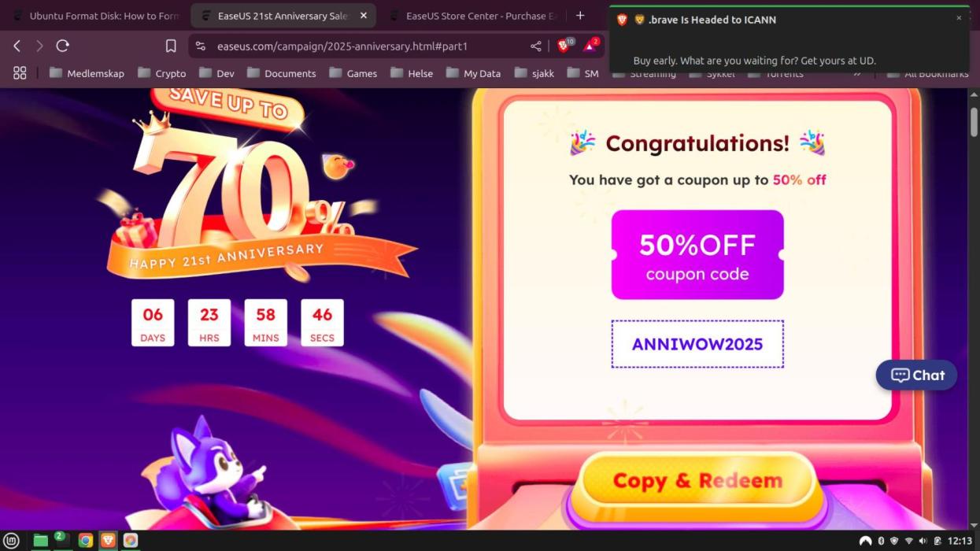Viewport: 980px width, 551px height.
Task: Select the ANNIWOW2025 coupon code box
Action: [x=697, y=344]
